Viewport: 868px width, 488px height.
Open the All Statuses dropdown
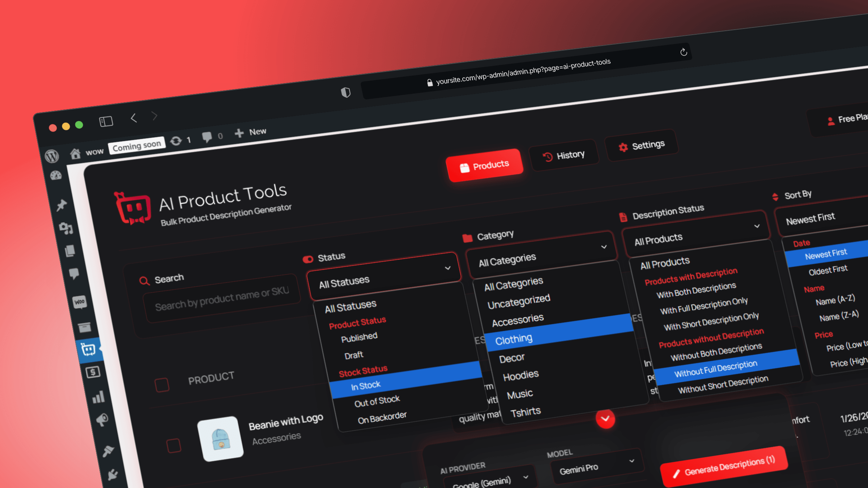[384, 277]
